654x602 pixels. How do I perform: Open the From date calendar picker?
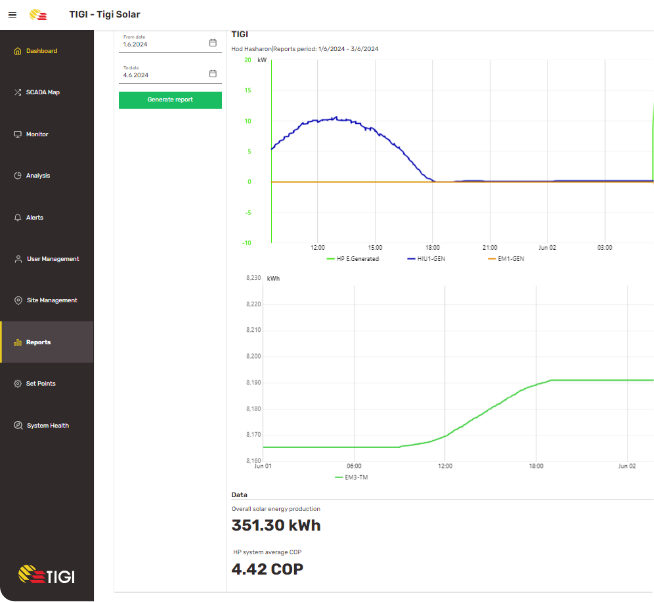pos(212,43)
